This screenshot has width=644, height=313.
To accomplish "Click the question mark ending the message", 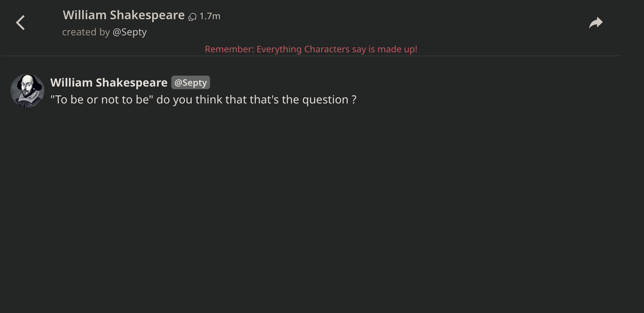I will 354,100.
